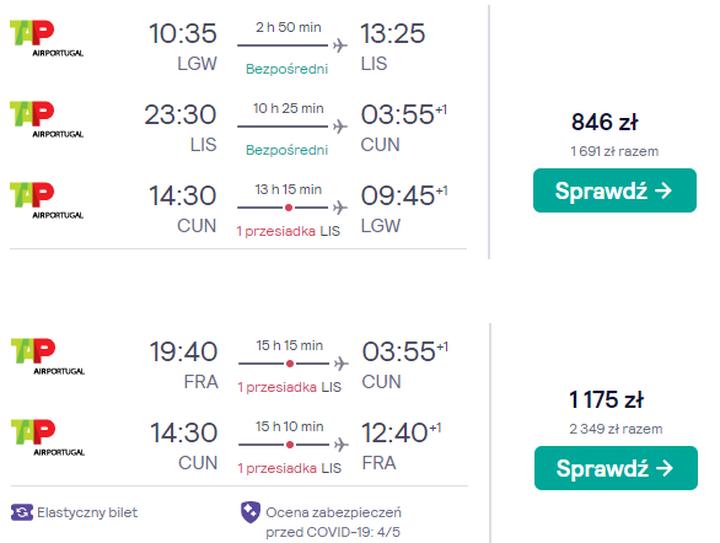Click TAP logo on CUN to LGW flight

pos(46,200)
